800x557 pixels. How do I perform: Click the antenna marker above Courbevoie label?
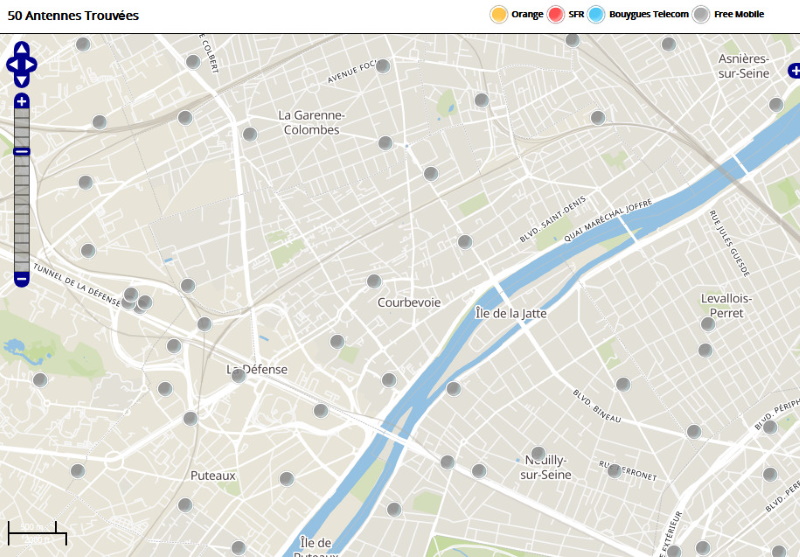point(374,281)
